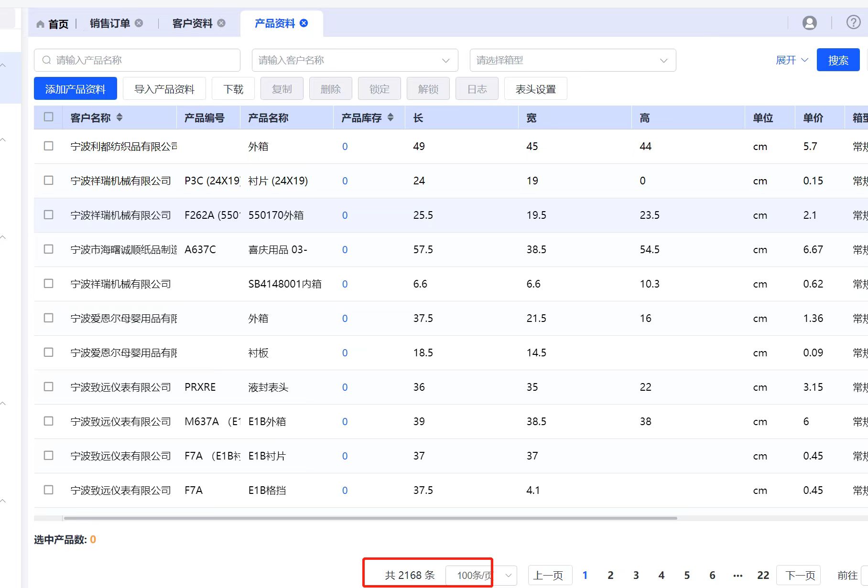Open the 请选择箱型 dropdown
The image size is (868, 588).
tap(573, 60)
